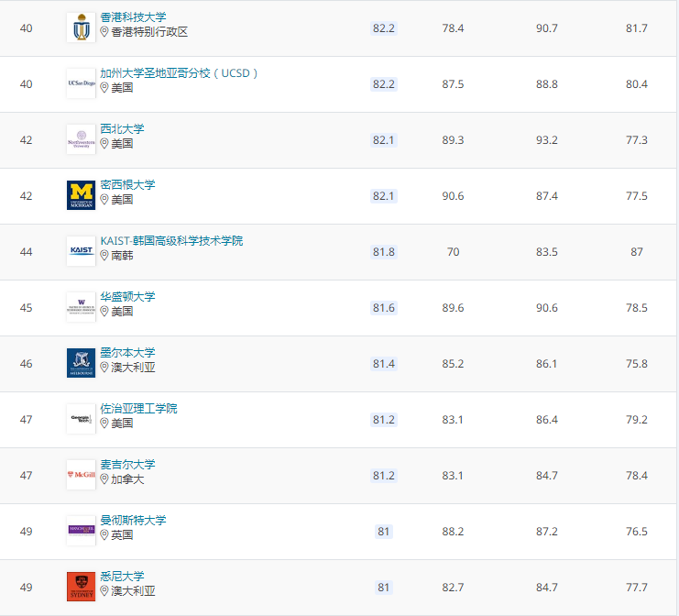Click the location pin icon beside 南韩
This screenshot has height=616, width=679.
pos(104,256)
